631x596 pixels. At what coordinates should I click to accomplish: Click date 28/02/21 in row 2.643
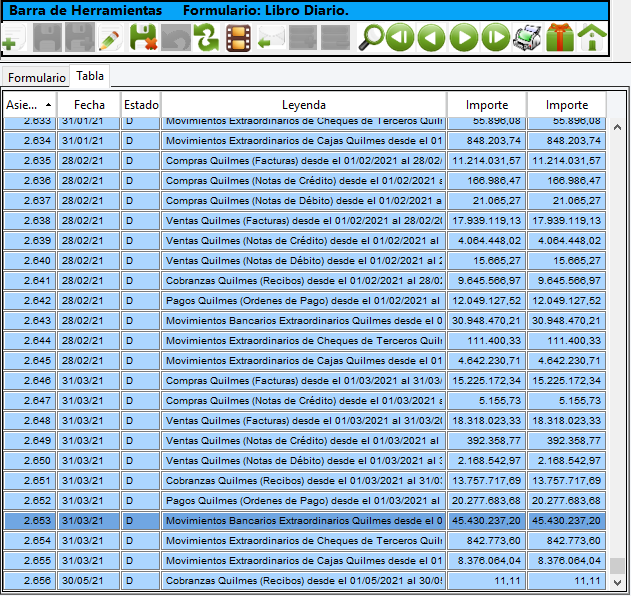89,321
